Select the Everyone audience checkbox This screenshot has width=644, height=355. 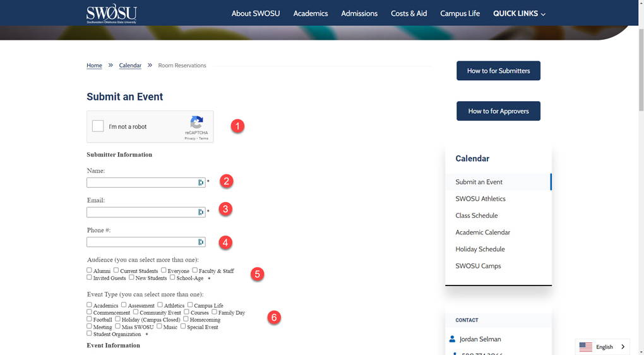click(x=164, y=270)
